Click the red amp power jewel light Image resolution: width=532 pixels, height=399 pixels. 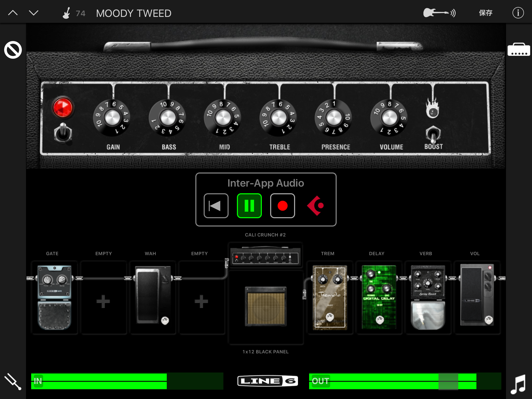(x=63, y=107)
